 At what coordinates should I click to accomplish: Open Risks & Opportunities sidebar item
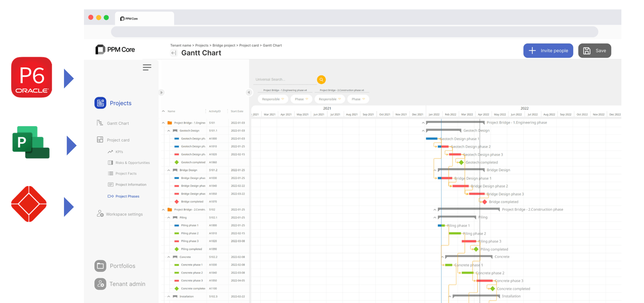pyautogui.click(x=129, y=163)
